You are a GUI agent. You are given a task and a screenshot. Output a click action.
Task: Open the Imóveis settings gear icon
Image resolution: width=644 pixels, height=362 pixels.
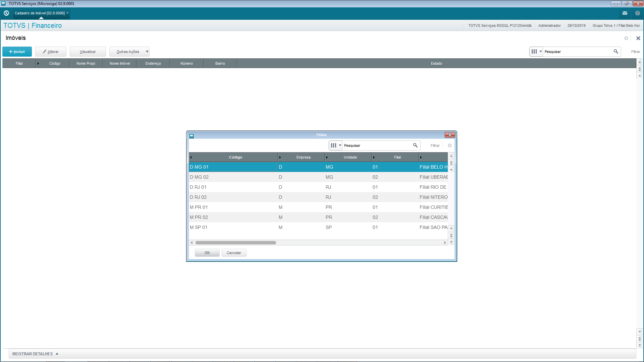(x=626, y=38)
